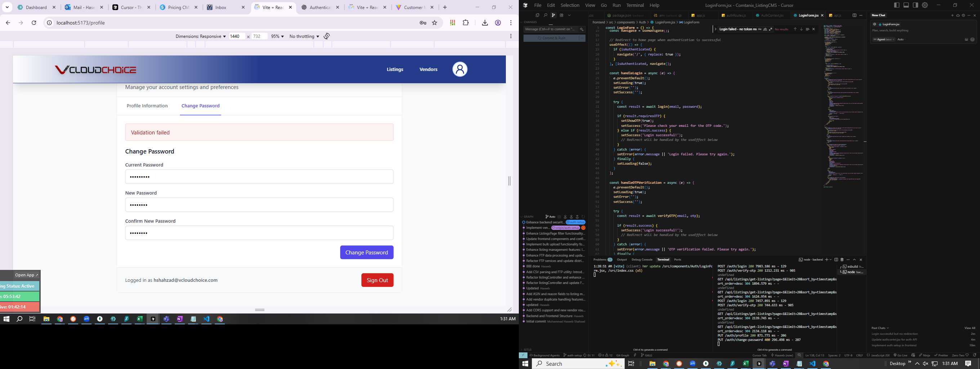Reload the localhost profile page
Image resolution: width=980 pixels, height=369 pixels.
point(34,23)
